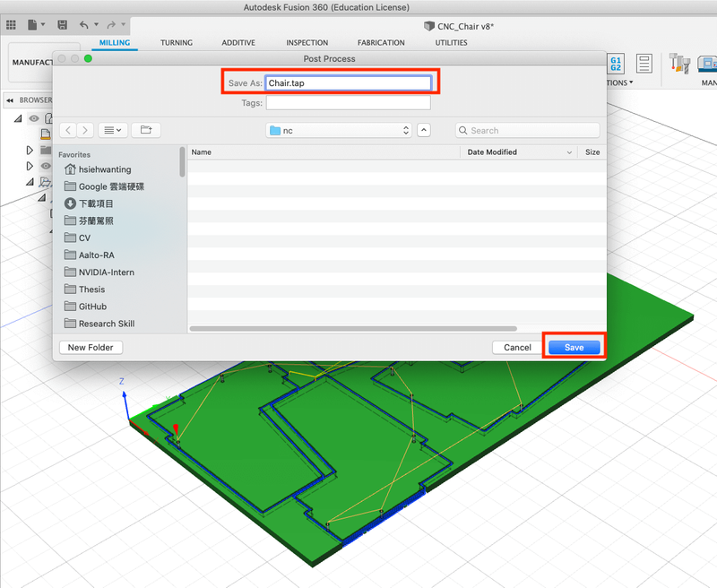Switch to the TURNING tab

point(177,43)
